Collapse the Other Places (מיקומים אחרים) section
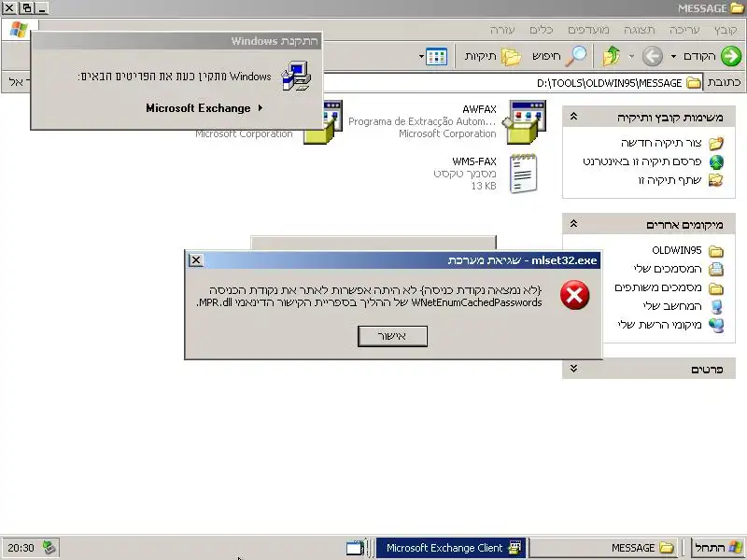747x560 pixels. tap(574, 223)
